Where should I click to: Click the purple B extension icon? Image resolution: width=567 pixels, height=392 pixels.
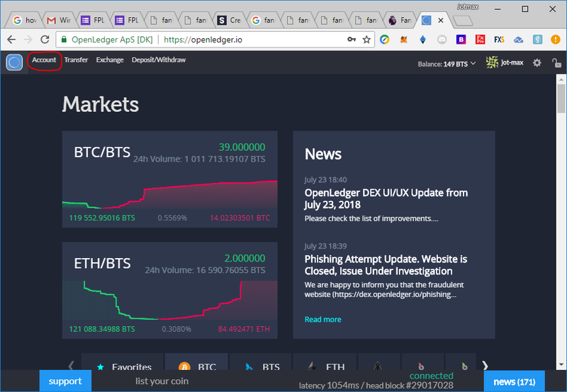click(461, 40)
